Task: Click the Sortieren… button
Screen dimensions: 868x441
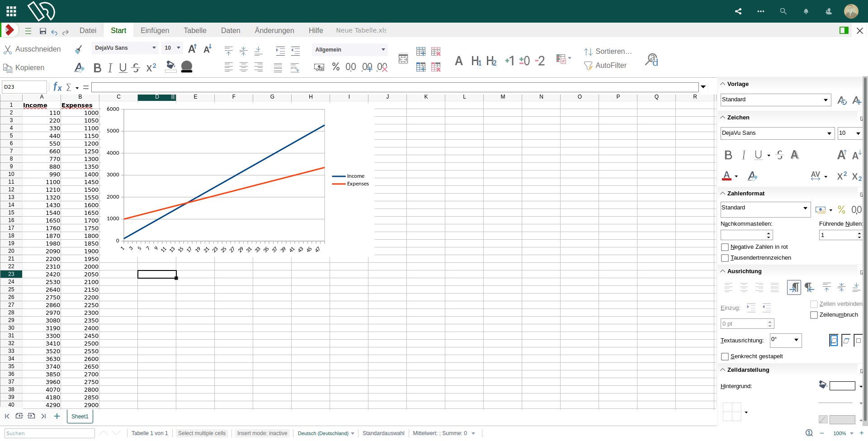Action: [608, 52]
